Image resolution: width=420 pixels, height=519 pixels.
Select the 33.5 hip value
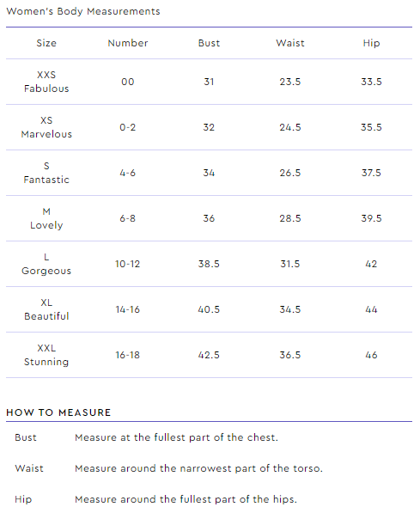[x=371, y=82]
